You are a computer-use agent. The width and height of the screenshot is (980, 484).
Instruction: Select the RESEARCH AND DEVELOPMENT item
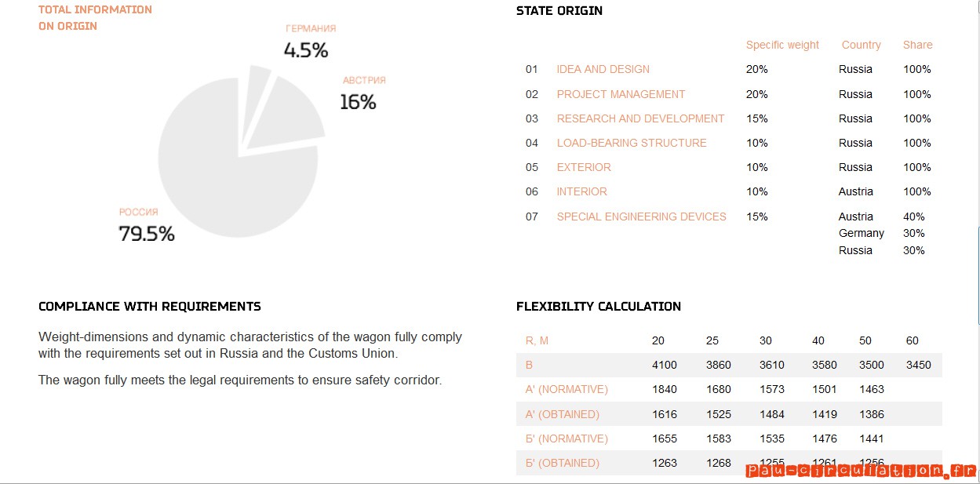click(x=640, y=118)
